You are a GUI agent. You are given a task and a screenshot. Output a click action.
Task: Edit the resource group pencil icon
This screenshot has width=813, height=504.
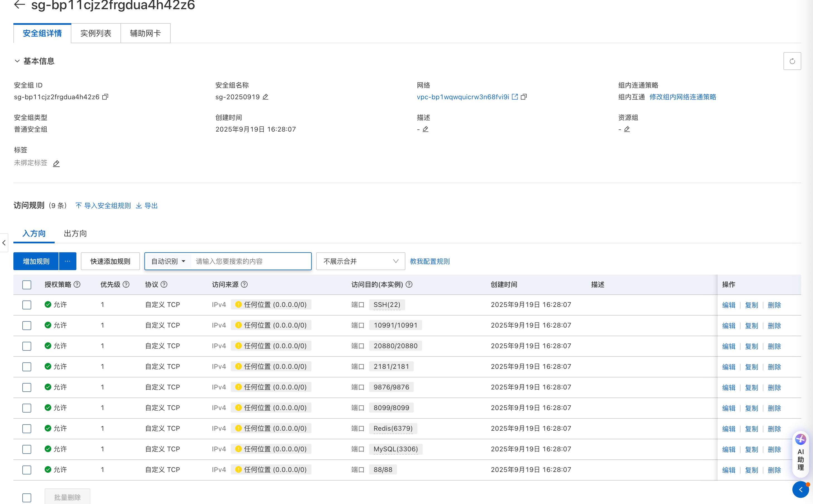pyautogui.click(x=627, y=129)
